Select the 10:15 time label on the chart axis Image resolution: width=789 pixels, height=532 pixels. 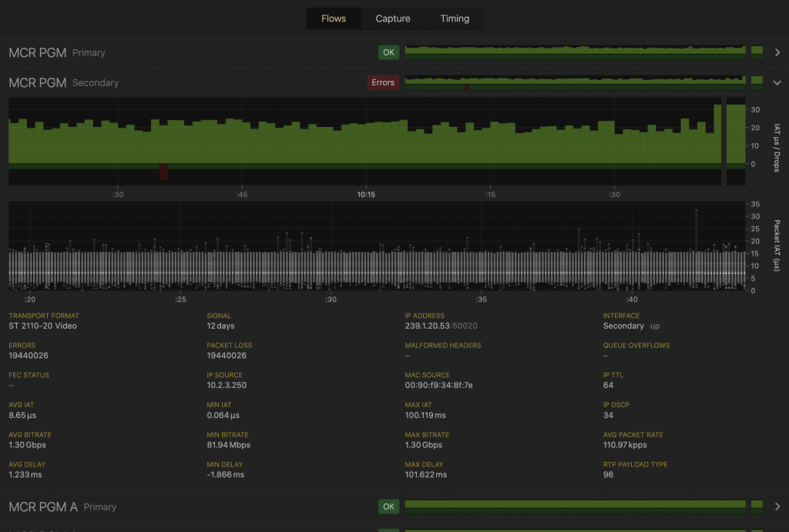pyautogui.click(x=366, y=195)
